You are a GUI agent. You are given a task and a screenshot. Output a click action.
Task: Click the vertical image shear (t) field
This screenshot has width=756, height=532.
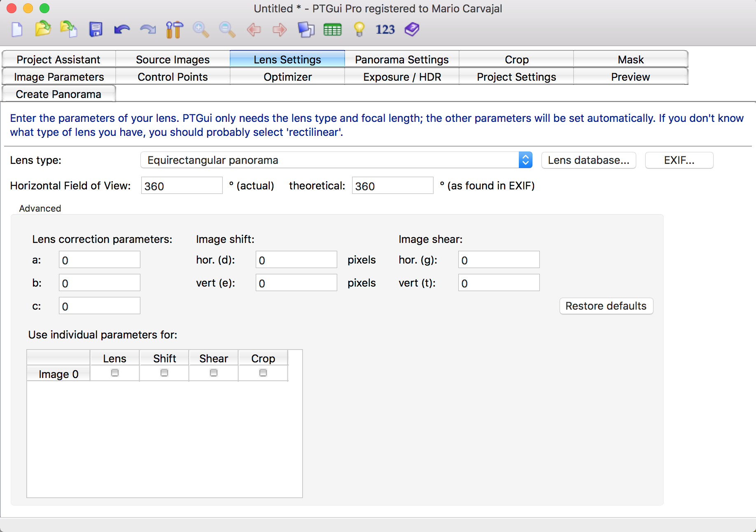(499, 283)
